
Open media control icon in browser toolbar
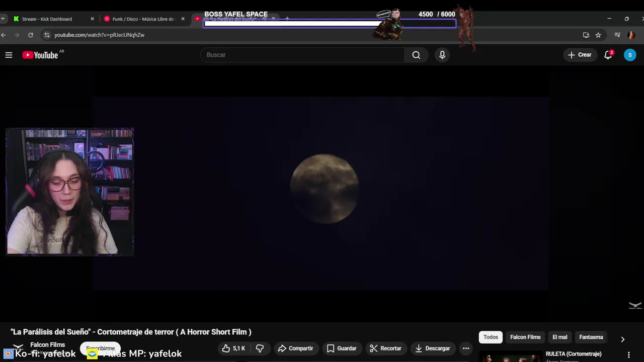click(x=617, y=35)
